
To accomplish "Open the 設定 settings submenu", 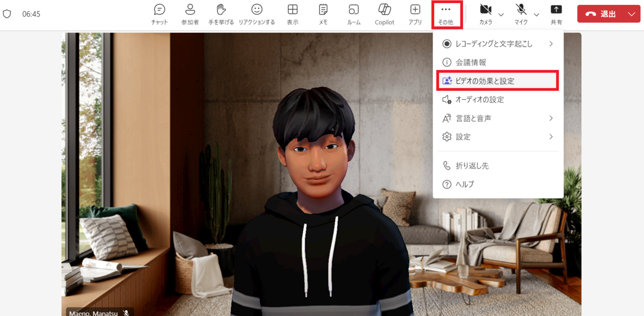I will (498, 137).
